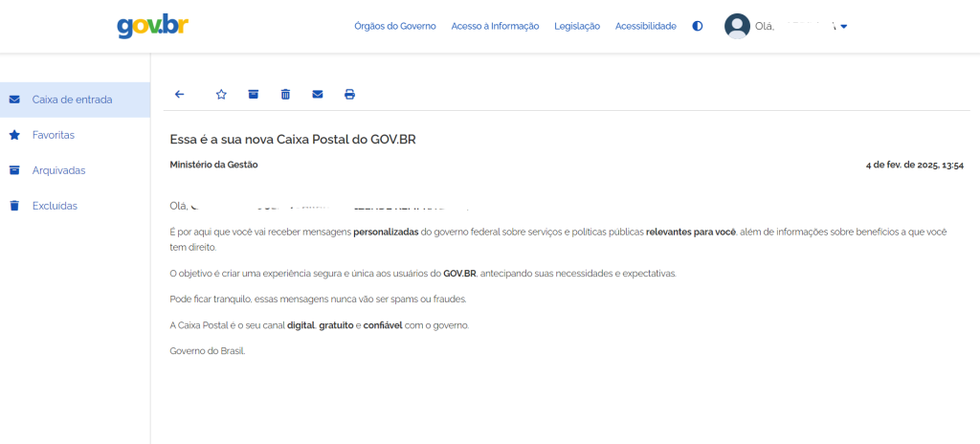Open the gov.br logo homepage
The image size is (980, 444).
coord(152,26)
